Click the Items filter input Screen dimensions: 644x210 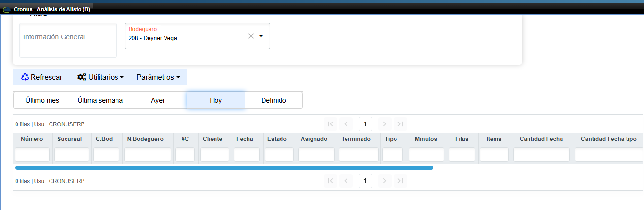[494, 155]
